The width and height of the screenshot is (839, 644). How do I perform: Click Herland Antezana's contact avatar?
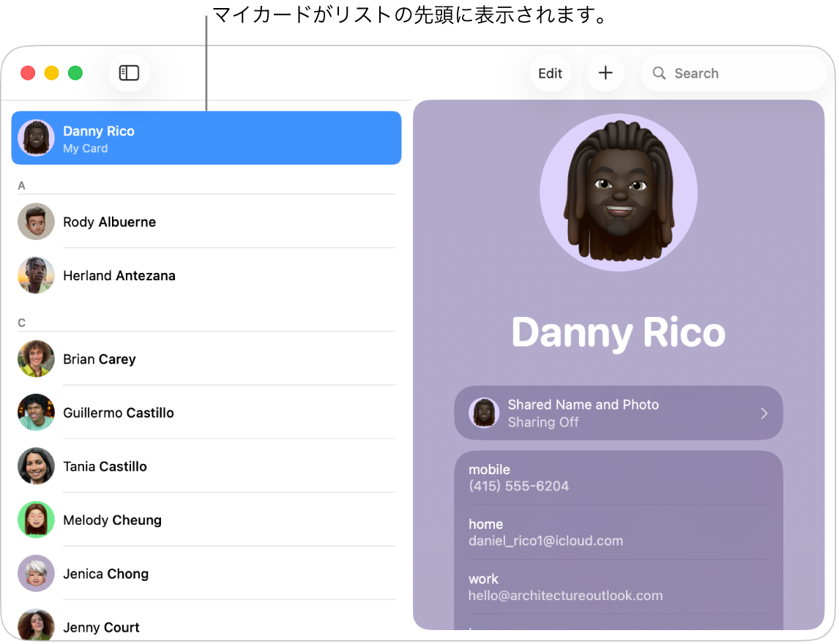click(x=36, y=275)
